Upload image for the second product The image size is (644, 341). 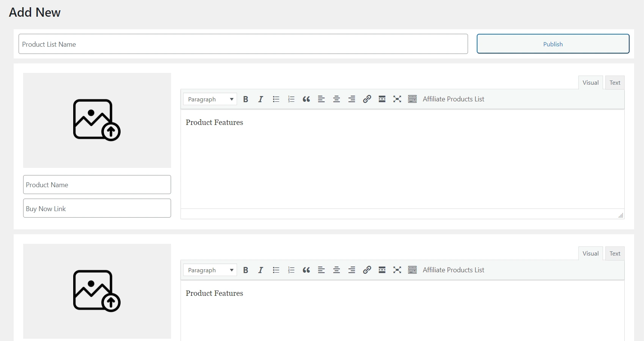[x=97, y=291]
